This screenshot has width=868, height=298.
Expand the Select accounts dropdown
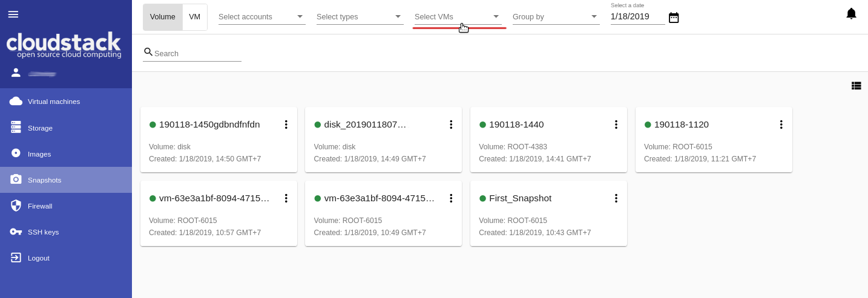click(x=261, y=17)
